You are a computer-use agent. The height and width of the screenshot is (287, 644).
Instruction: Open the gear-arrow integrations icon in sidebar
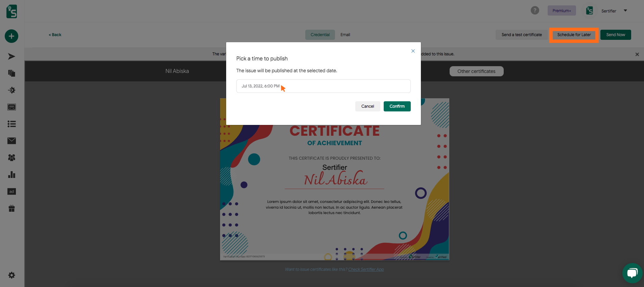(x=11, y=90)
